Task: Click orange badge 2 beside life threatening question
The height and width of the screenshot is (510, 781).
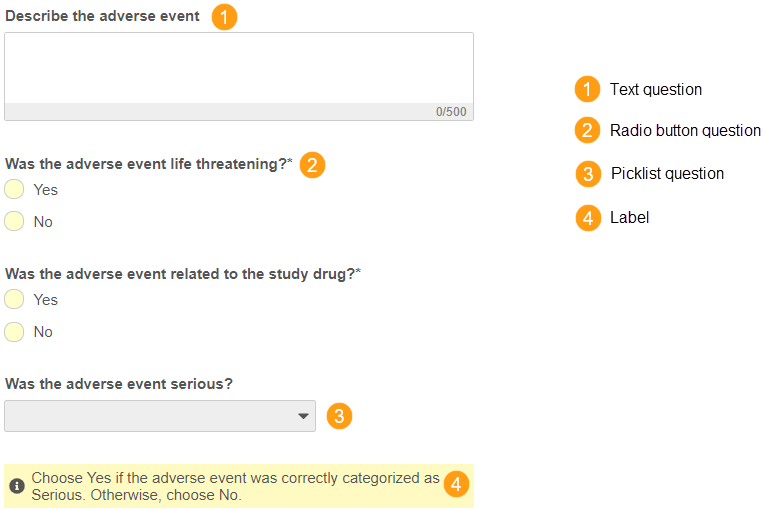Action: (x=313, y=165)
